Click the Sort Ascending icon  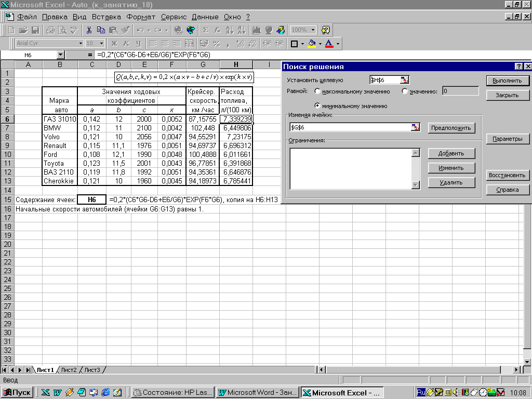coord(229,30)
